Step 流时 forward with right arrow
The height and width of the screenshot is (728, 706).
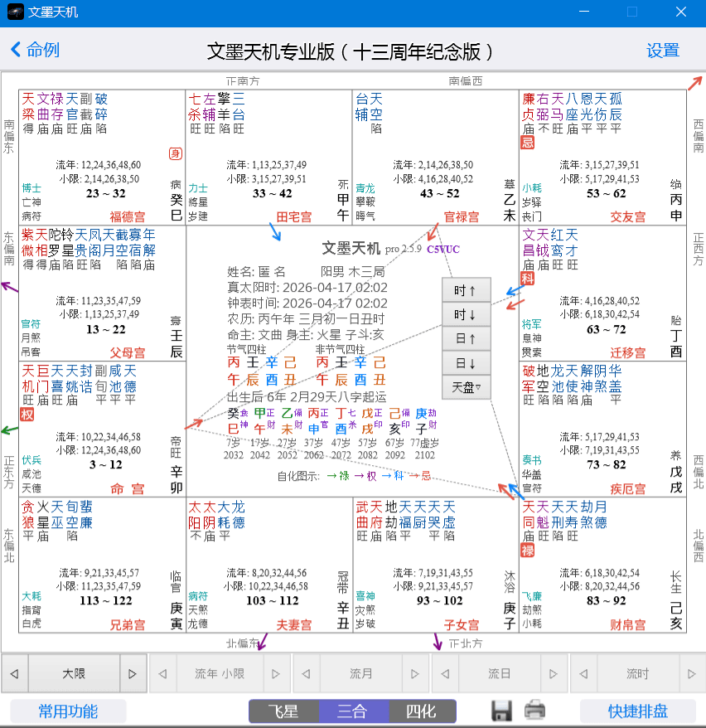pyautogui.click(x=692, y=673)
